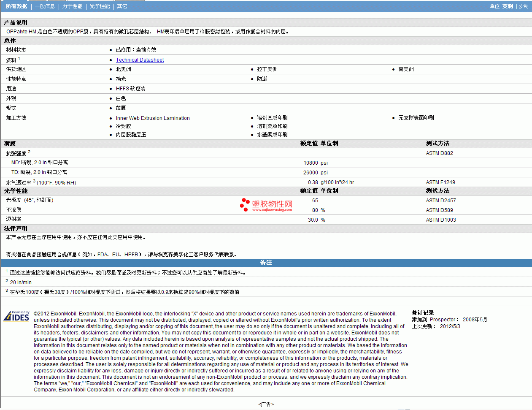Open the 其它 tab

point(122,6)
